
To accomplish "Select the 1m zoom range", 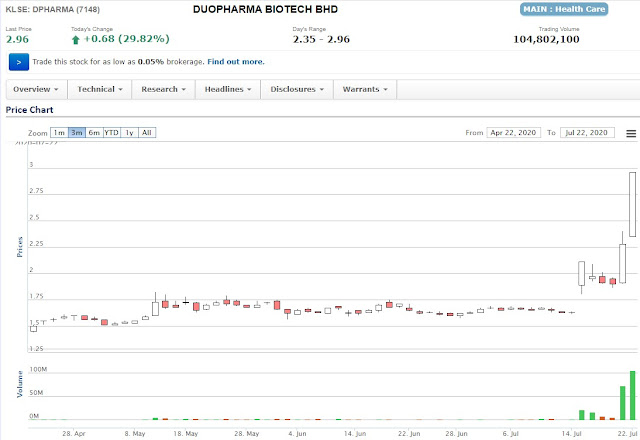I will 59,133.
